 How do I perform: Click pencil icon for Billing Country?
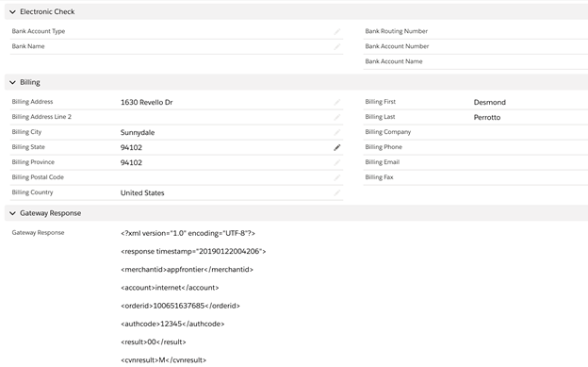[x=337, y=192]
